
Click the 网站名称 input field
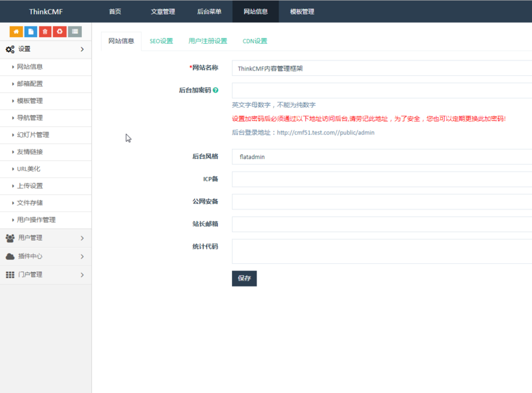(x=382, y=68)
